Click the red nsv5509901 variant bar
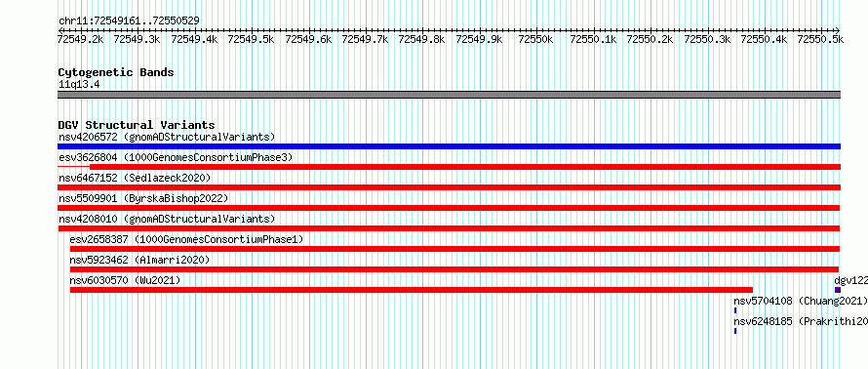Viewport: 868px width, 369px height. pyautogui.click(x=449, y=208)
